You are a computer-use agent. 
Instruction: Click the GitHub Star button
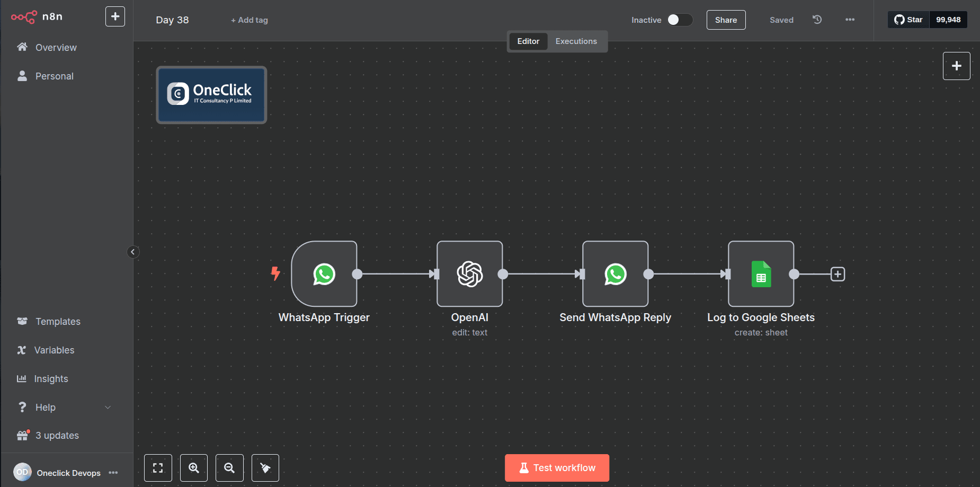pyautogui.click(x=908, y=20)
